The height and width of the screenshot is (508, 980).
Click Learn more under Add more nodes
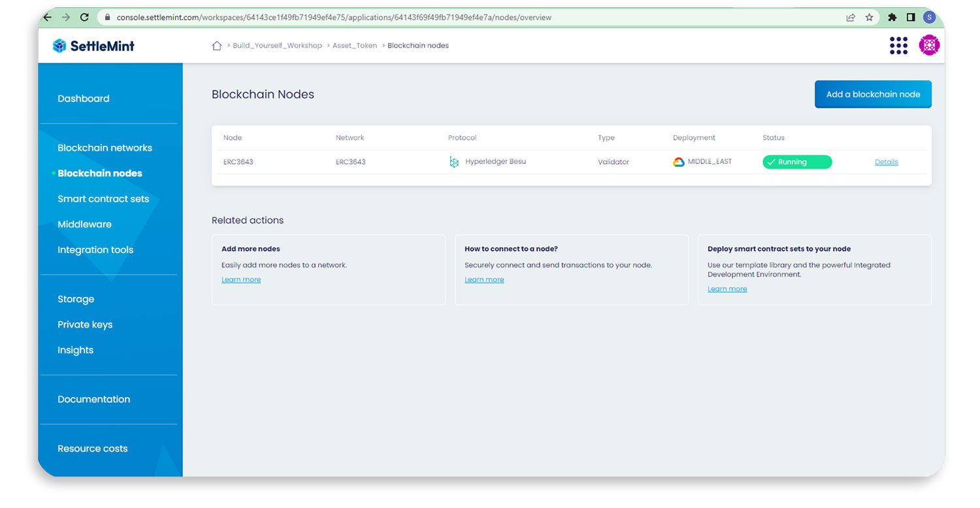click(241, 280)
